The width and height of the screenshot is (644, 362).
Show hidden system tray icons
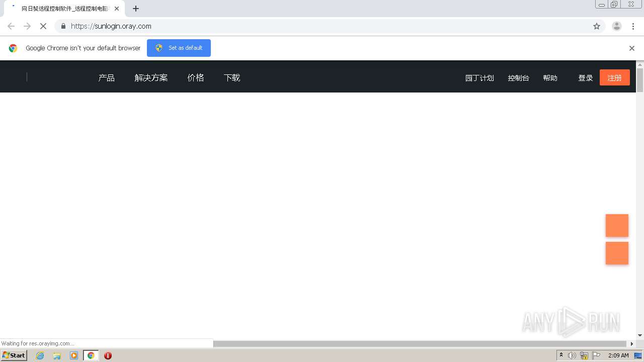click(x=561, y=355)
